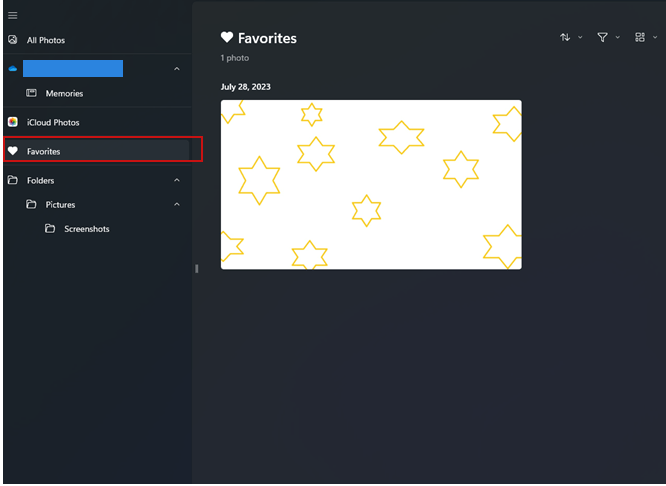Open the sort options dropdown arrow
Screen dimensions: 666x486
tap(580, 37)
